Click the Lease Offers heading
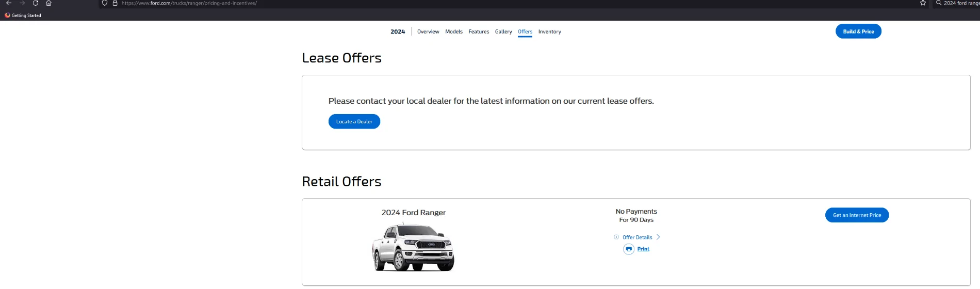The width and height of the screenshot is (980, 289). pyautogui.click(x=342, y=58)
